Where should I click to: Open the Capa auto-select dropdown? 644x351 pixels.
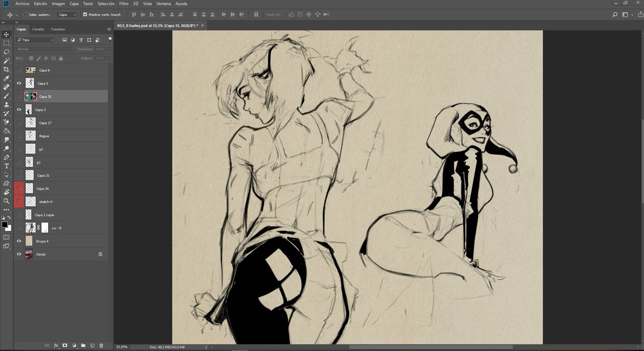tap(67, 14)
